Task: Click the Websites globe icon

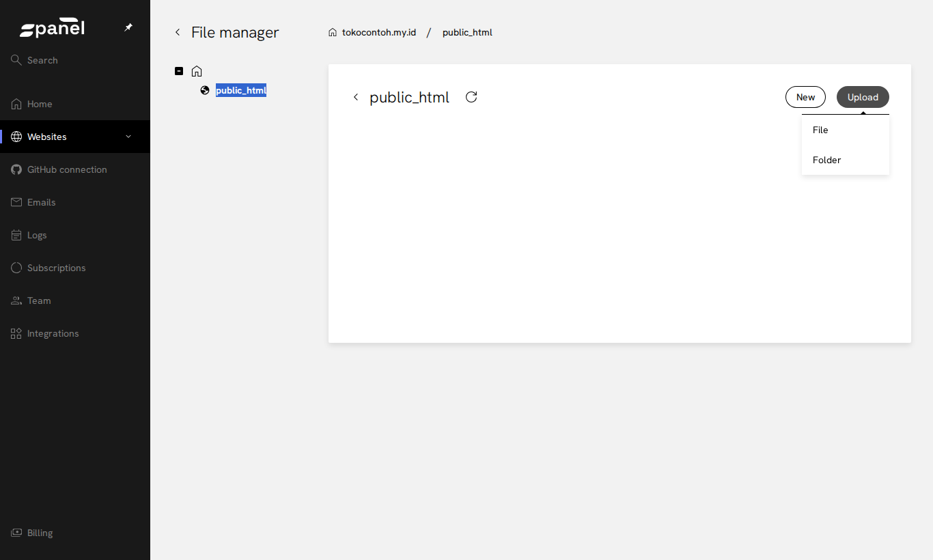Action: tap(16, 137)
